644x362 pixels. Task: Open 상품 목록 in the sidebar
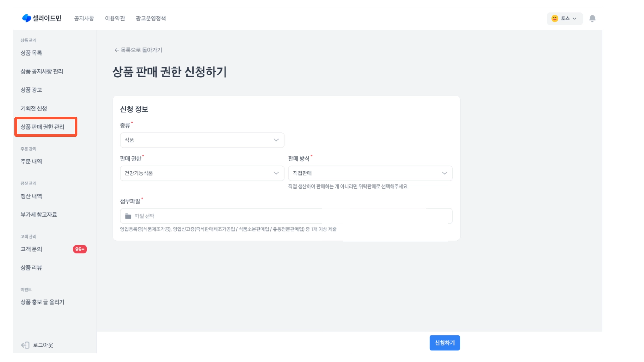pyautogui.click(x=31, y=53)
